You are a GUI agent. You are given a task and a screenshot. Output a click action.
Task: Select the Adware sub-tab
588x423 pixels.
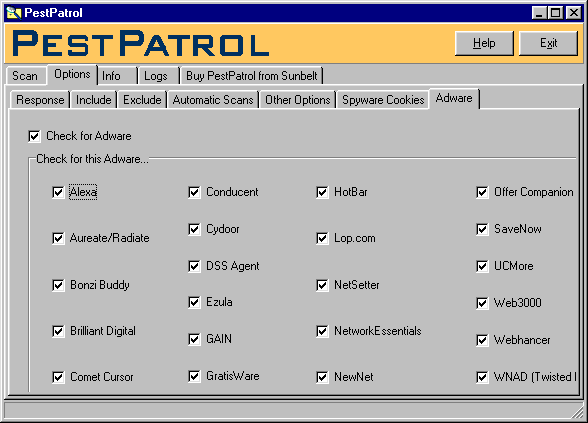click(x=454, y=98)
